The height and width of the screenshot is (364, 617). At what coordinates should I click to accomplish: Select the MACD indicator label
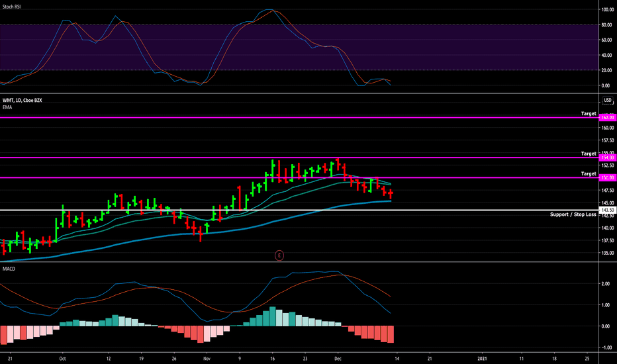[9, 269]
